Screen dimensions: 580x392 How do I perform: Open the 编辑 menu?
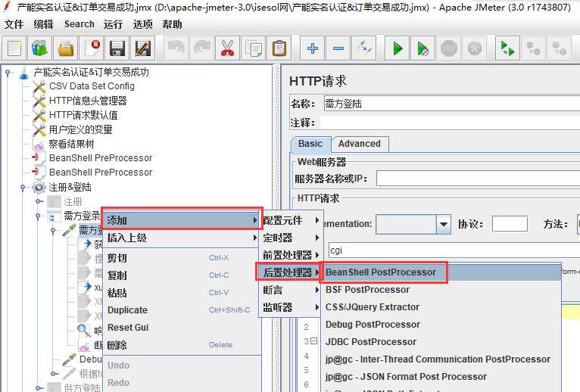tap(43, 24)
